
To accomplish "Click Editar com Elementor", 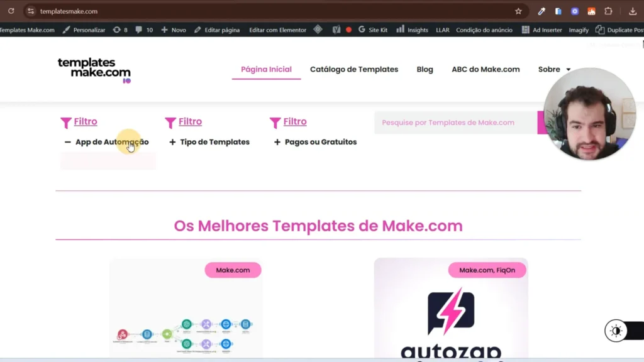I will coord(277,30).
